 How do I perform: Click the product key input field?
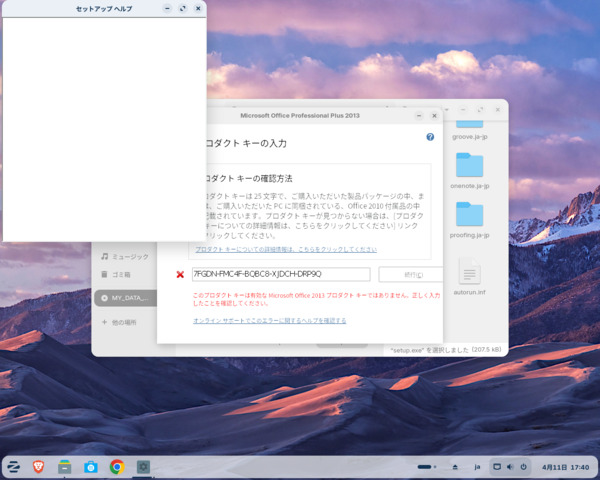281,274
